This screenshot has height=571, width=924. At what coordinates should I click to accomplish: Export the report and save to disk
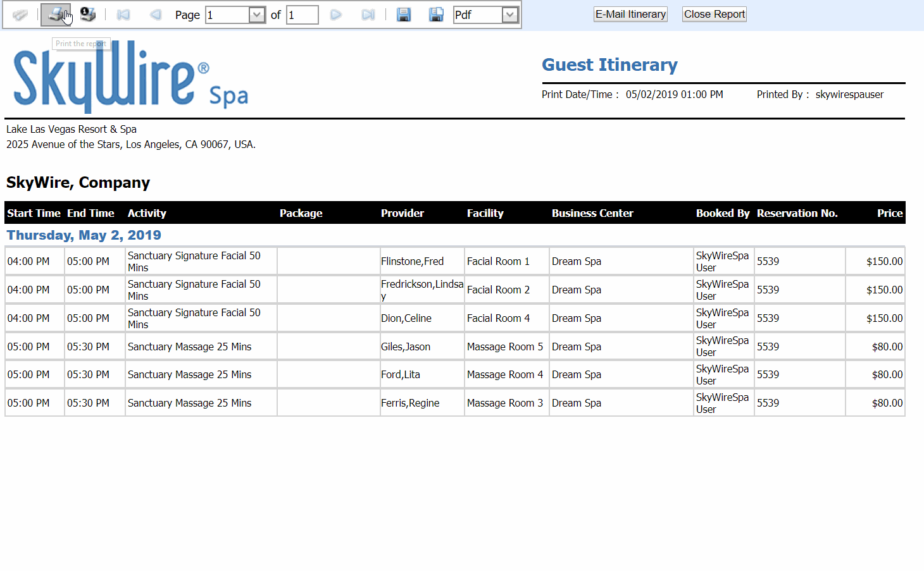coord(404,15)
